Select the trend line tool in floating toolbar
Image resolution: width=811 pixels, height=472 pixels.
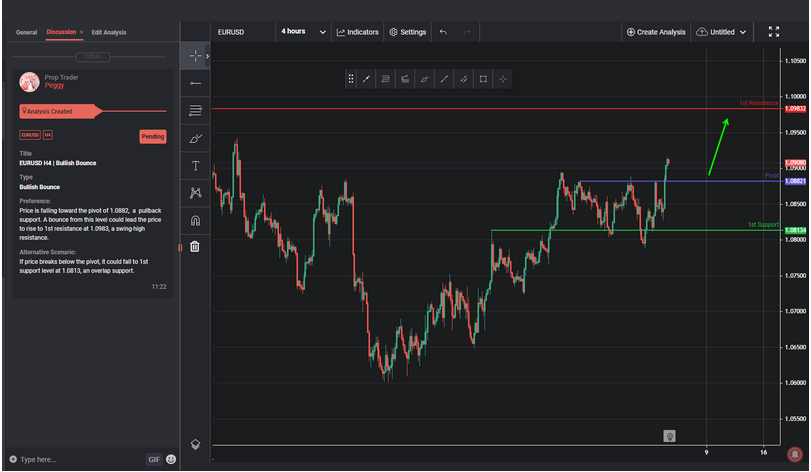[366, 79]
